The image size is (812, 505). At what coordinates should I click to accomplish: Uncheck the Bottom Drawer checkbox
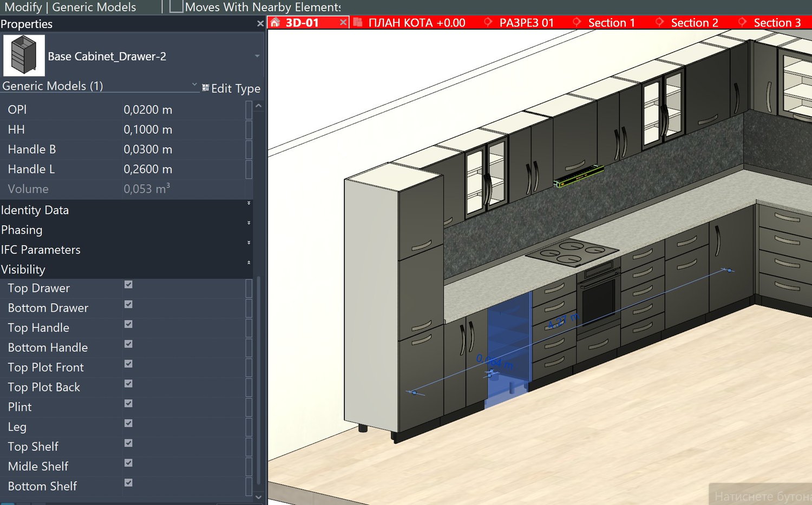point(128,305)
